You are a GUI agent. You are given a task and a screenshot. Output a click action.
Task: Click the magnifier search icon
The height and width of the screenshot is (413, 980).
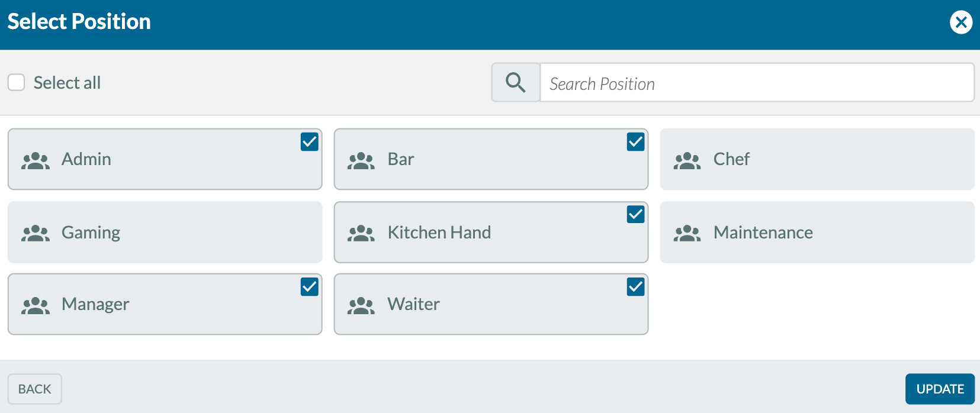(516, 83)
